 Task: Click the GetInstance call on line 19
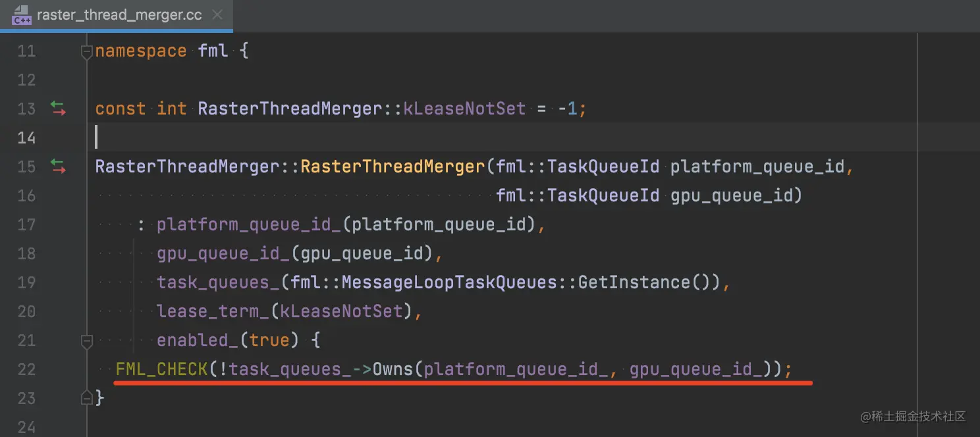634,282
